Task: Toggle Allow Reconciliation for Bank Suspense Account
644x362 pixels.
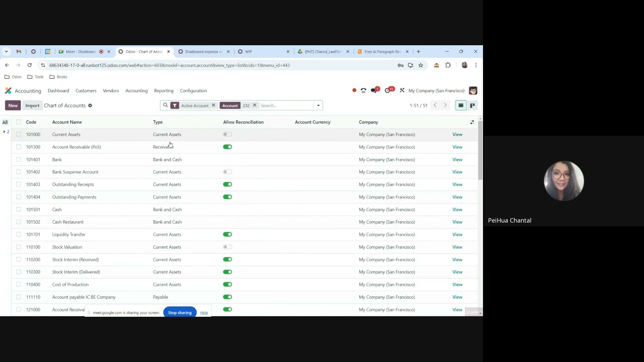Action: (x=227, y=172)
